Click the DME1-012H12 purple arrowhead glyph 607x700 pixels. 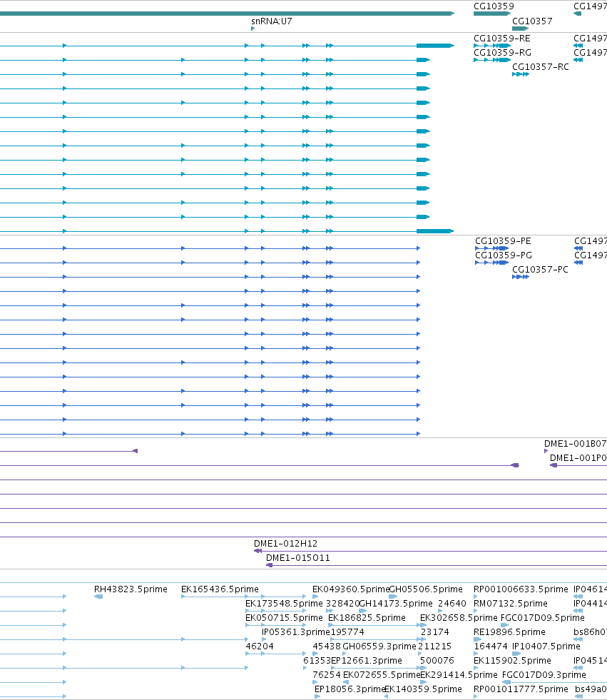point(257,551)
